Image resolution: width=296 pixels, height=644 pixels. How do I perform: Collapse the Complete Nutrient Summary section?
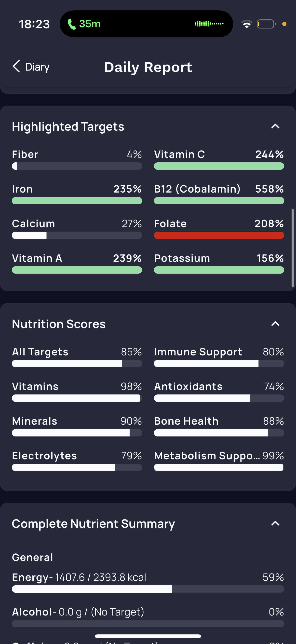275,523
